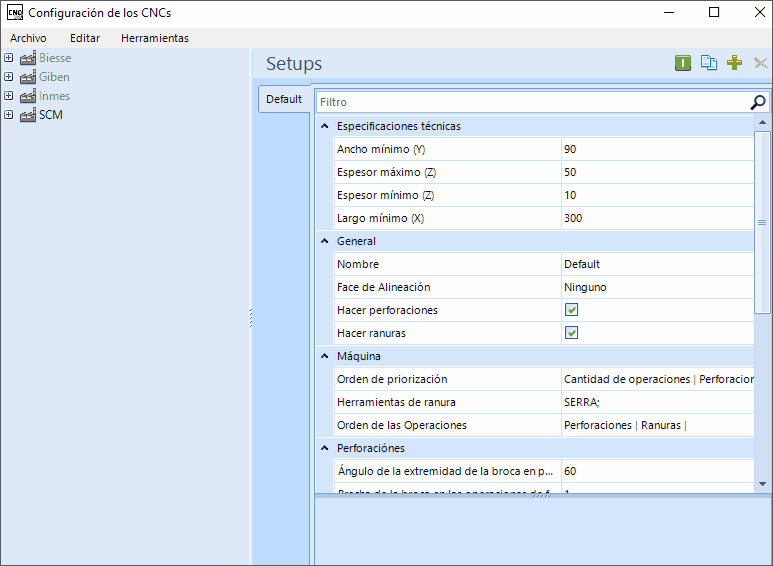The width and height of the screenshot is (773, 566).
Task: Click the Espesor mínimo (Z) value 10
Action: tap(658, 195)
